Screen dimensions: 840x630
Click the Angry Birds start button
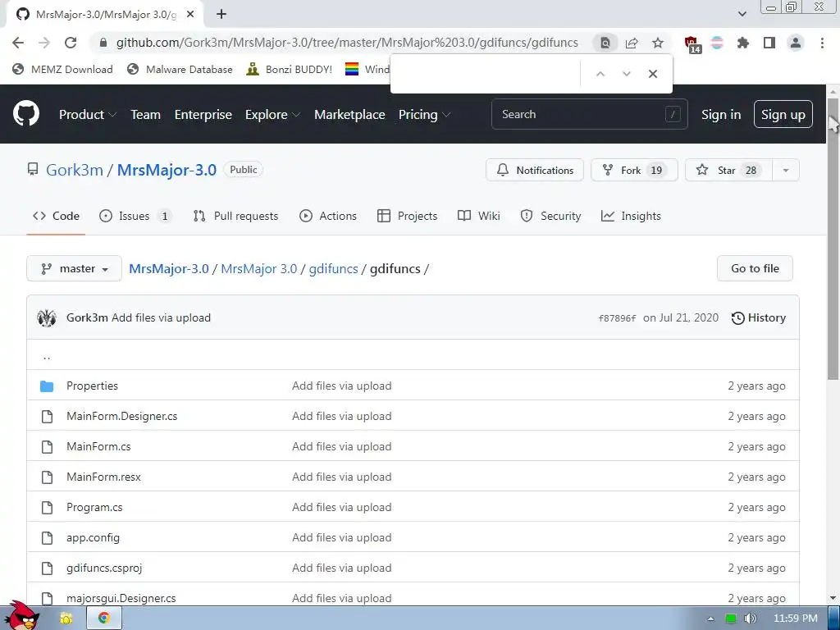click(x=22, y=617)
